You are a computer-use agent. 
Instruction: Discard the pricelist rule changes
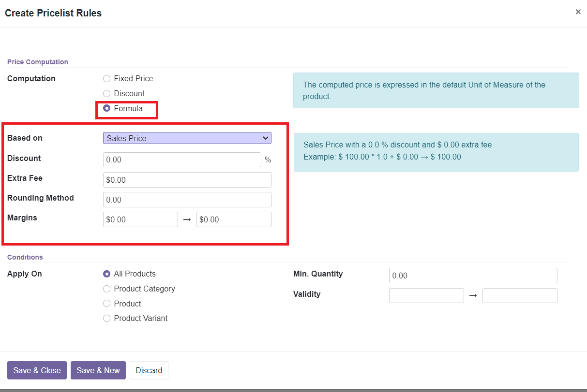149,370
